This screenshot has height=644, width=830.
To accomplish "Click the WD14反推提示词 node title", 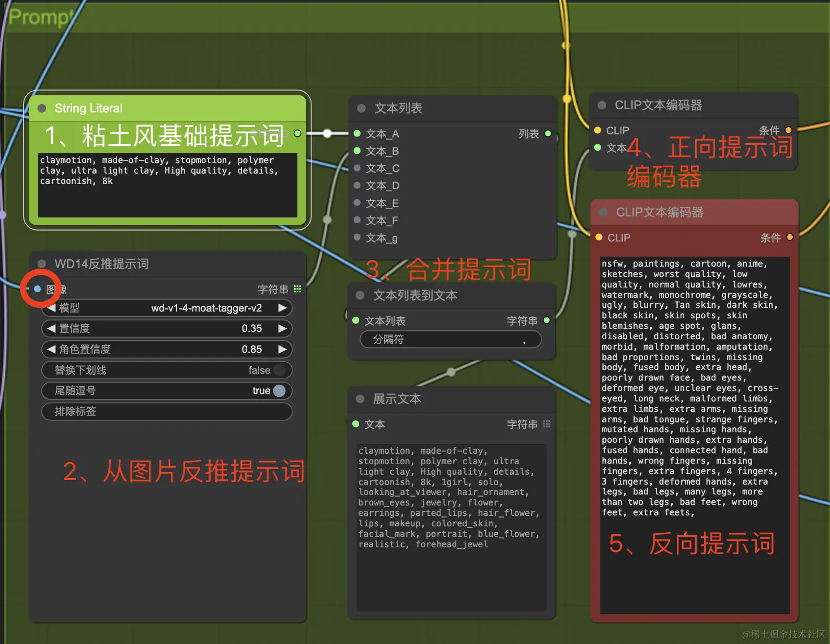I will [101, 264].
